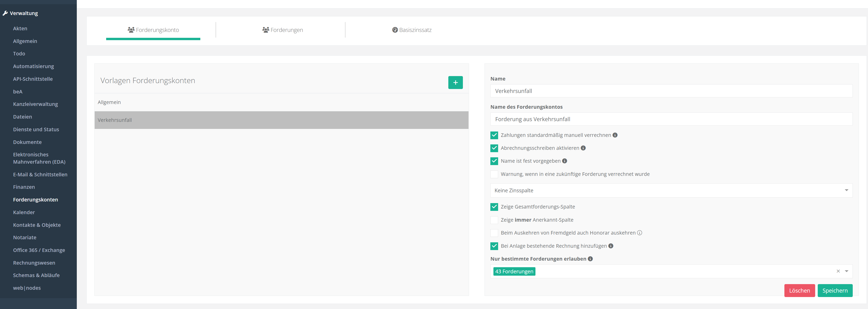Open the Keine Zinsspalte dropdown
The width and height of the screenshot is (868, 309).
click(x=671, y=190)
